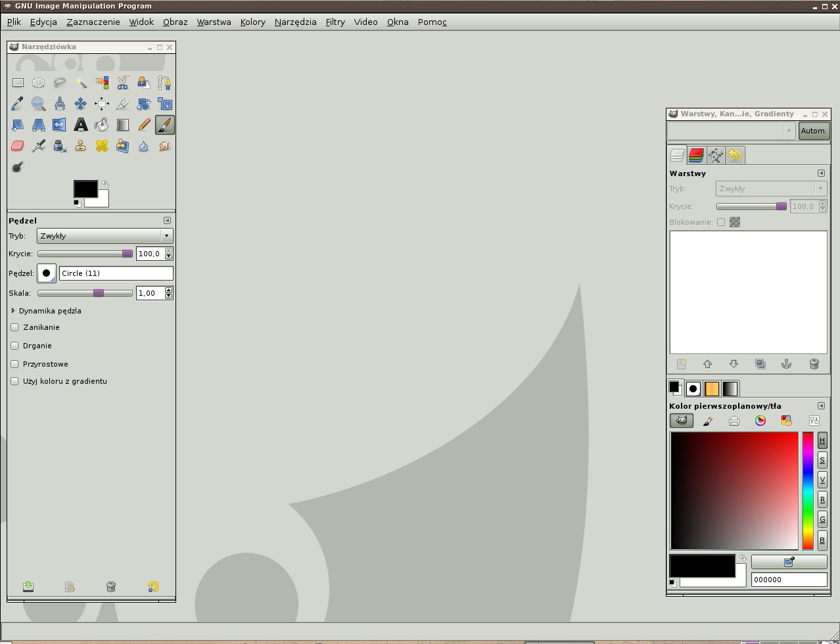
Task: Toggle the Drganie checkbox
Action: point(15,346)
